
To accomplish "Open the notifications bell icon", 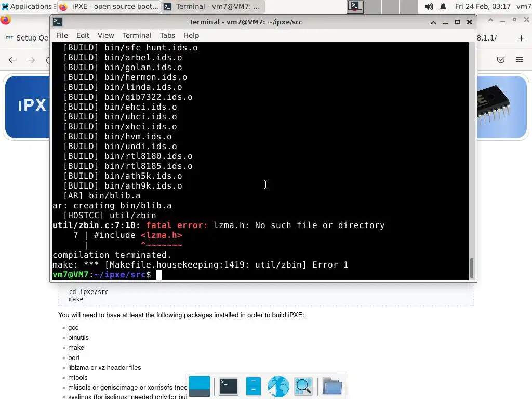I will click(x=443, y=6).
